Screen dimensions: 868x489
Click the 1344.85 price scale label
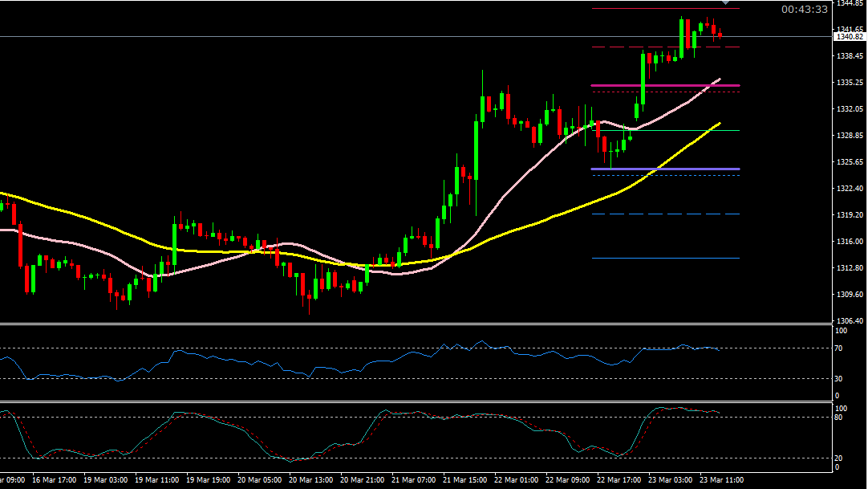[850, 3]
